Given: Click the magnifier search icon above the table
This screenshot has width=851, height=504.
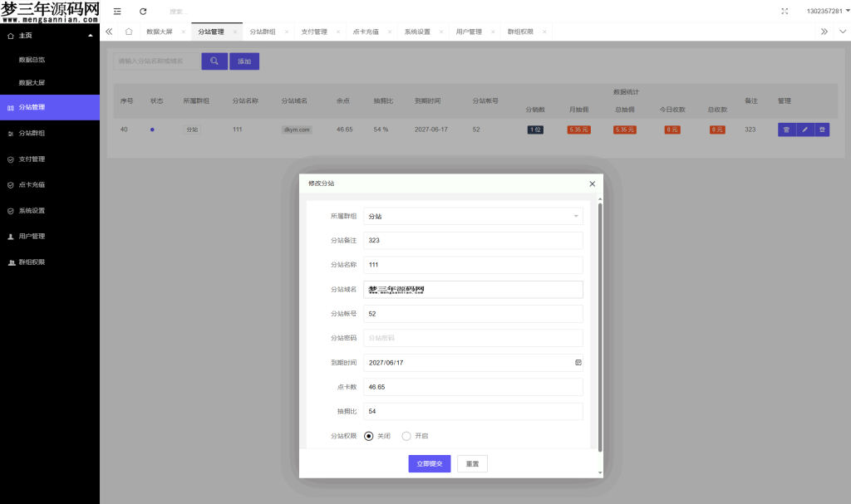Looking at the screenshot, I should pyautogui.click(x=214, y=61).
